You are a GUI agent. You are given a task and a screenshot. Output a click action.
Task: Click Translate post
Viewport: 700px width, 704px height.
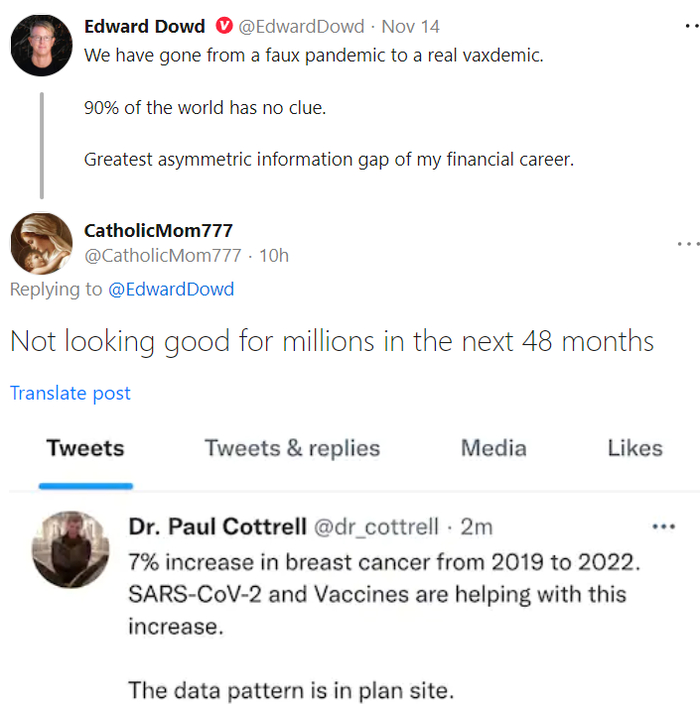tap(70, 393)
